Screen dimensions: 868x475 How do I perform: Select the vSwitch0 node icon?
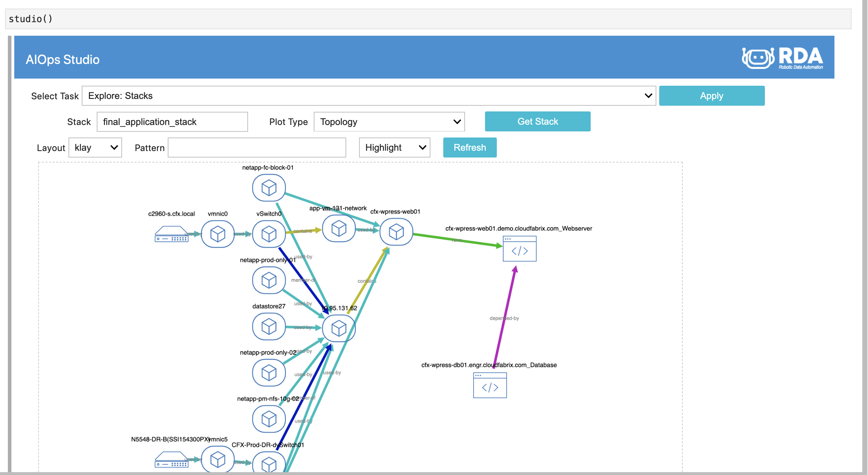[x=269, y=234]
